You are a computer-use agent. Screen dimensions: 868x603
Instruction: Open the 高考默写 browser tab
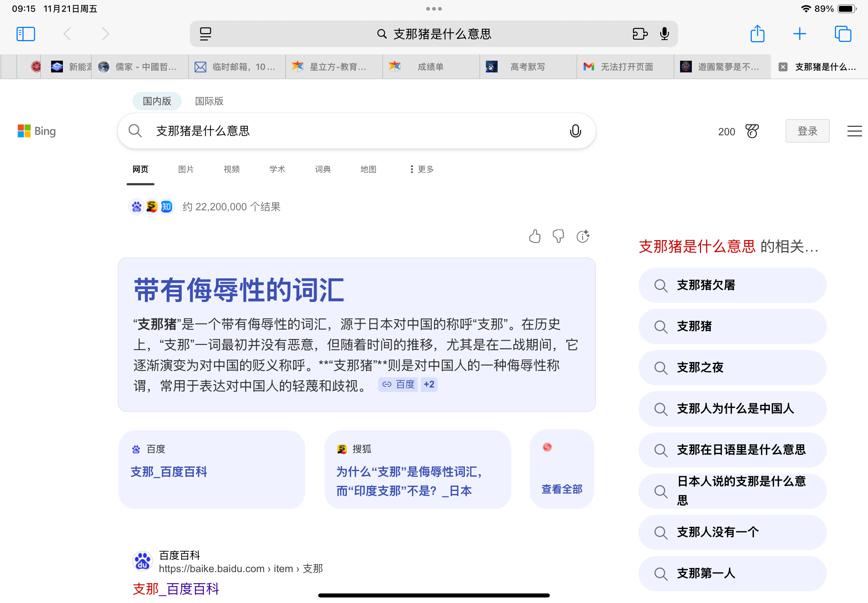(527, 67)
